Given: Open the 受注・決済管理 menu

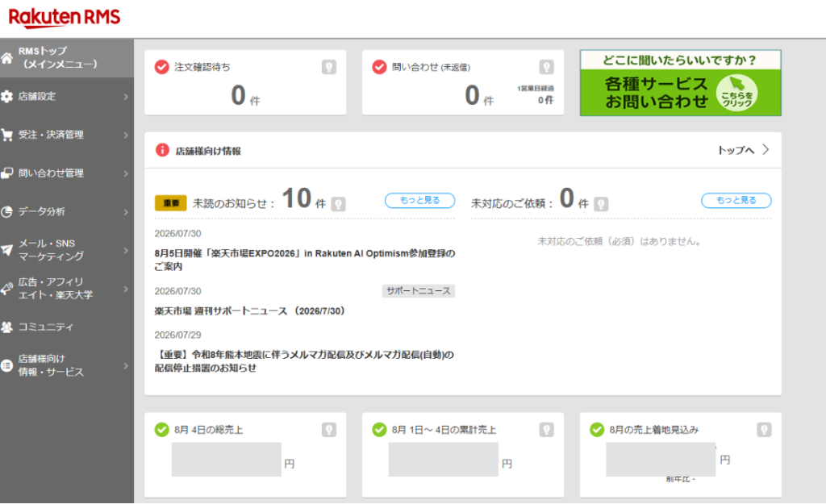Looking at the screenshot, I should [x=67, y=135].
